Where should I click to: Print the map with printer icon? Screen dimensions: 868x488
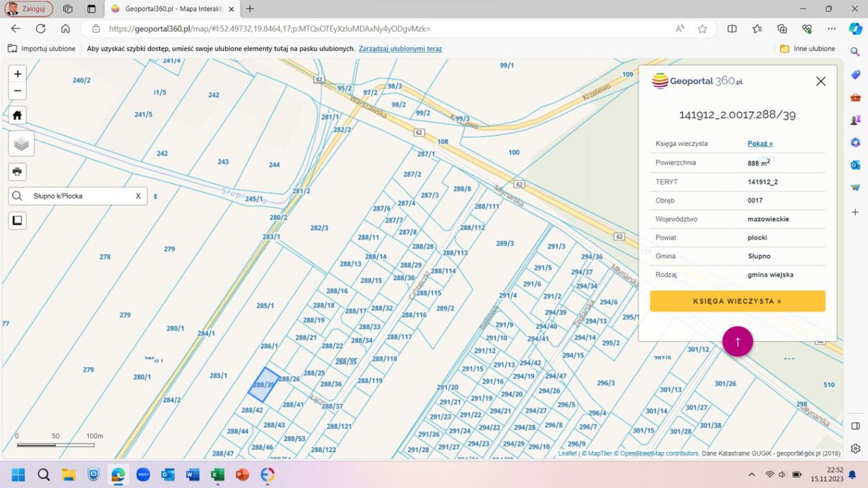pos(18,170)
